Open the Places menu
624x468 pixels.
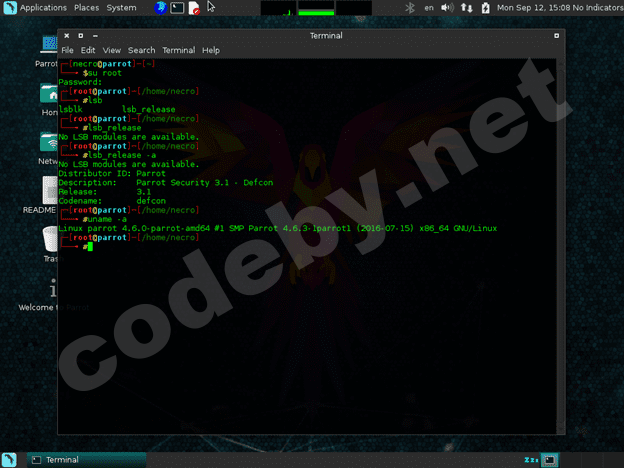pos(86,8)
